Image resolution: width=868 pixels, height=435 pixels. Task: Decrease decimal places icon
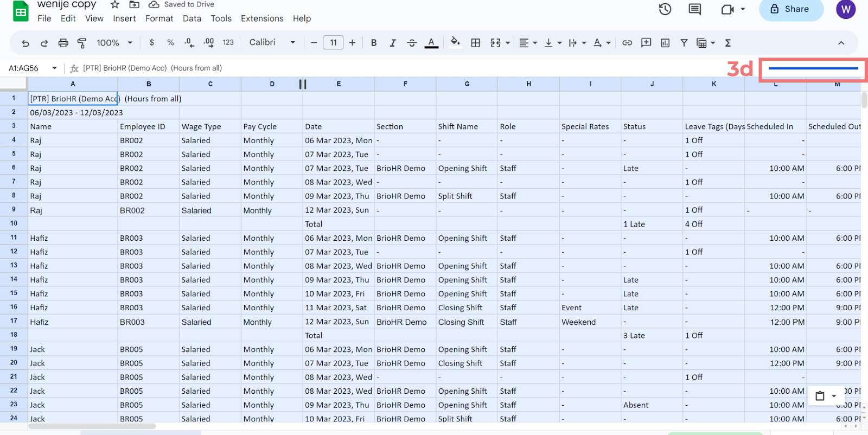[189, 42]
